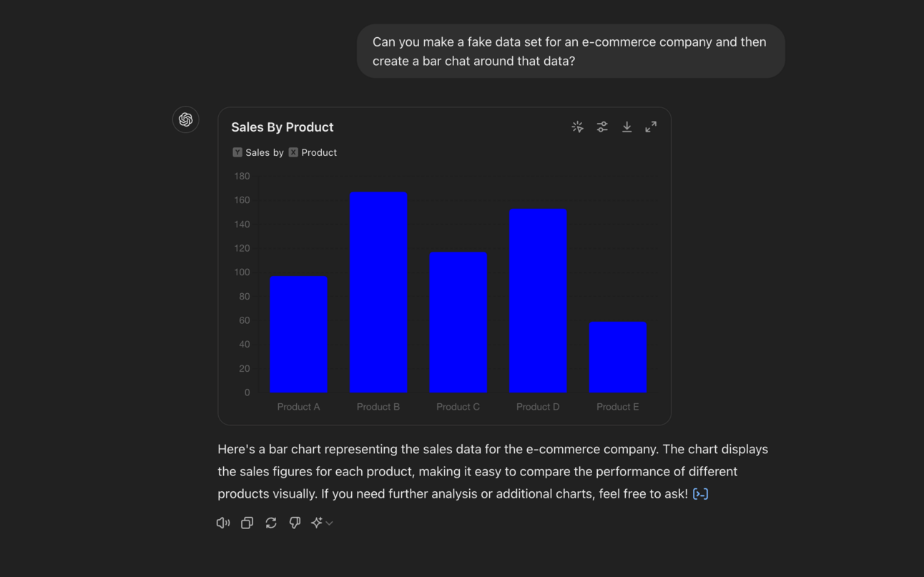
Task: Click the Product B bar
Action: click(x=378, y=292)
